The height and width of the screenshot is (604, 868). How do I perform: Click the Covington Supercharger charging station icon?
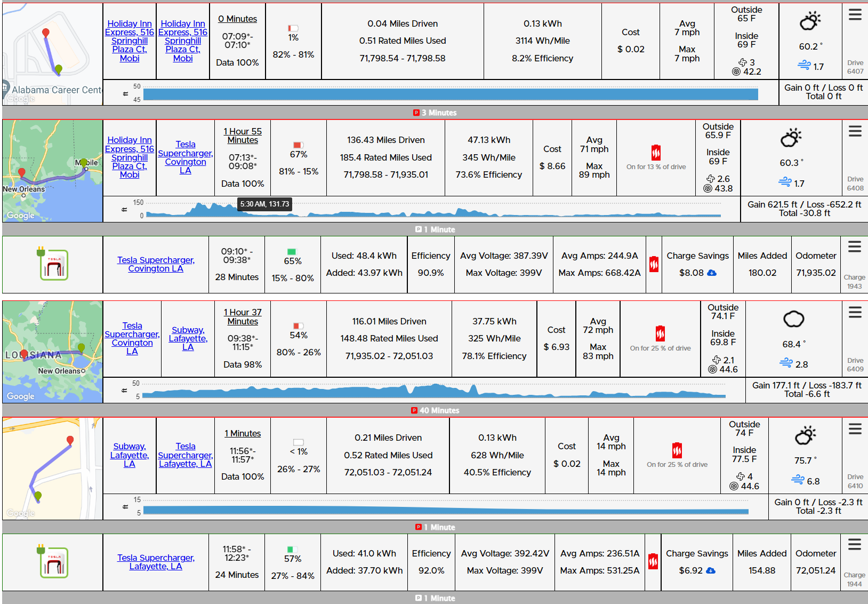[53, 264]
